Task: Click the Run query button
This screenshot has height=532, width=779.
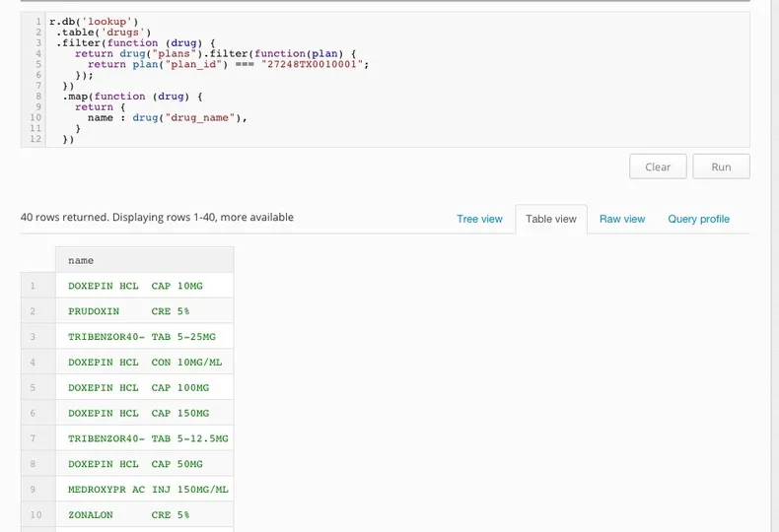Action: (721, 166)
